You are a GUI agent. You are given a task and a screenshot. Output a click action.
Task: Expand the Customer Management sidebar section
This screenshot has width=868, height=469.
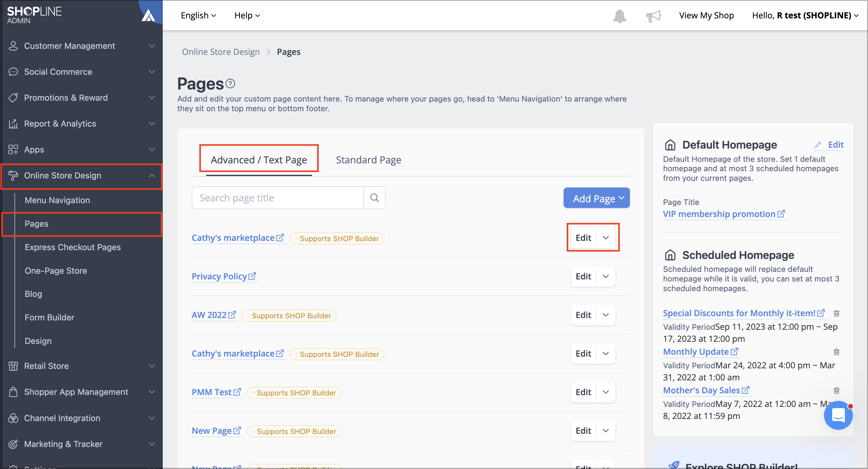pos(81,46)
